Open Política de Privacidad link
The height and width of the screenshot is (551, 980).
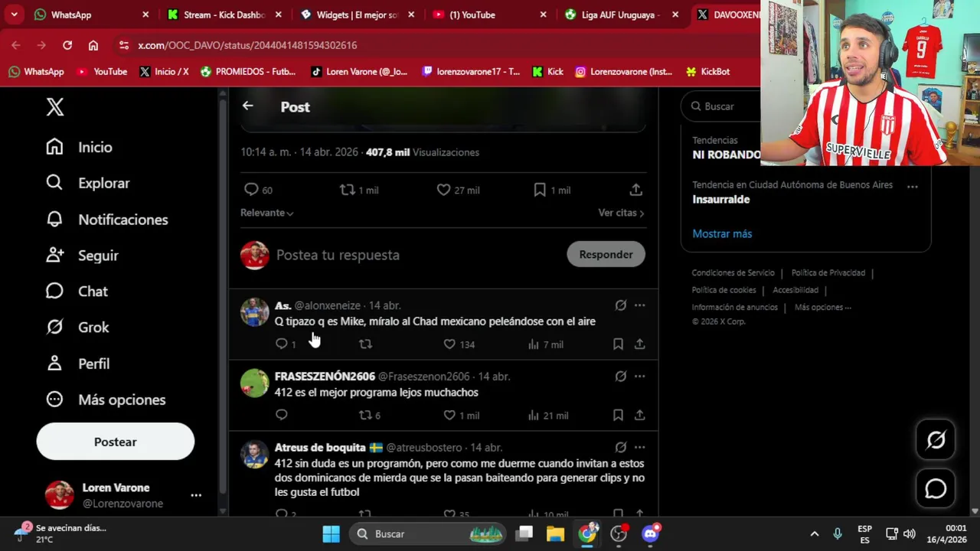pos(828,273)
